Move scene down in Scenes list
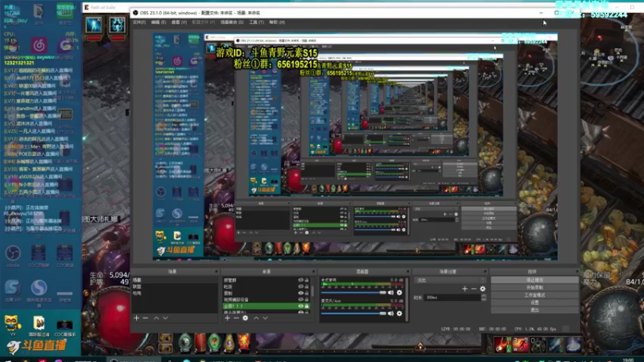The image size is (644, 362). point(166,318)
